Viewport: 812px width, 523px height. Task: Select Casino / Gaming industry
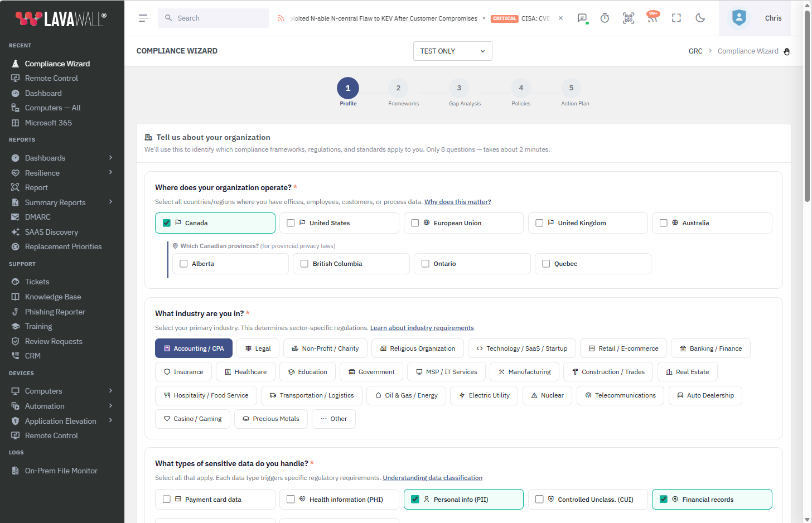click(x=192, y=419)
